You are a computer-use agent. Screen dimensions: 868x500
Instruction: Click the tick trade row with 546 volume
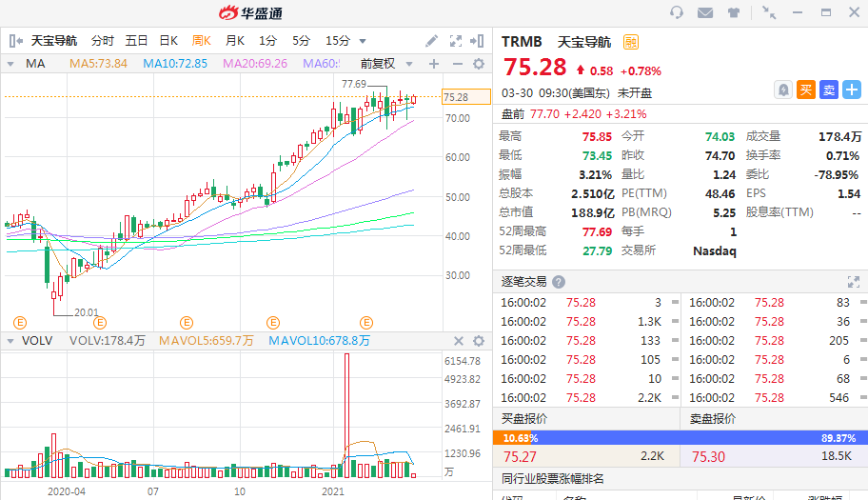(775, 398)
